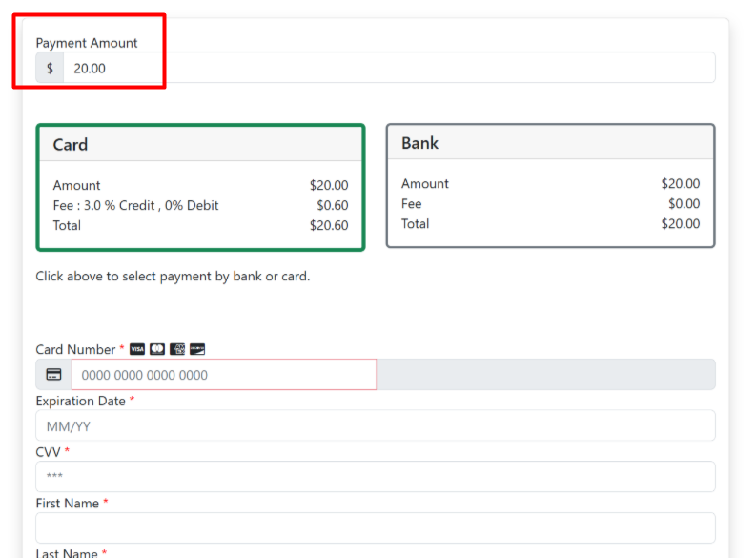Click the Bank Amount value $20.00
Image resolution: width=756 pixels, height=558 pixels.
pos(681,183)
